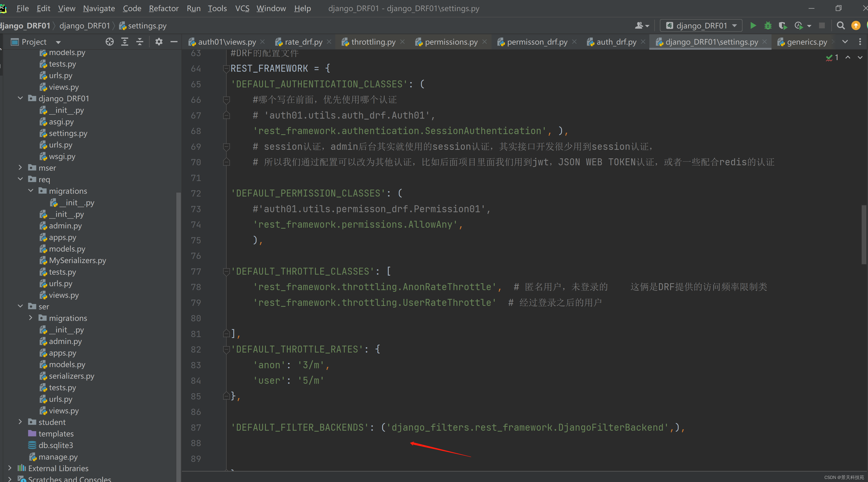This screenshot has width=868, height=482.
Task: Open manage.py in project tree
Action: tap(58, 457)
